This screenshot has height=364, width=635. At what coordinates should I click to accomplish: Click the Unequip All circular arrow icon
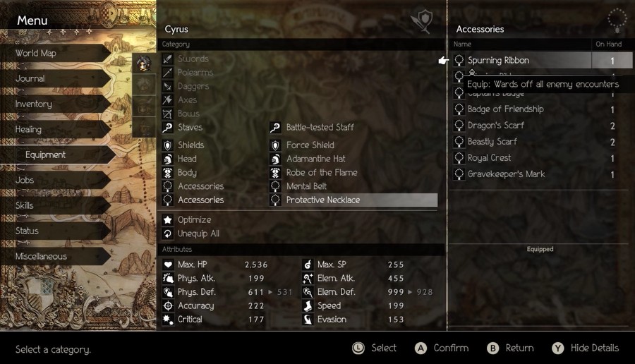[x=168, y=233]
